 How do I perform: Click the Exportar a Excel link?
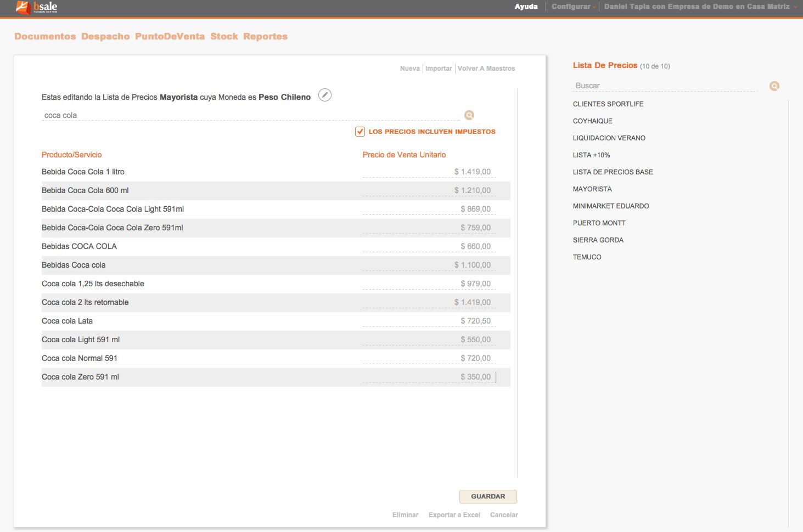454,515
